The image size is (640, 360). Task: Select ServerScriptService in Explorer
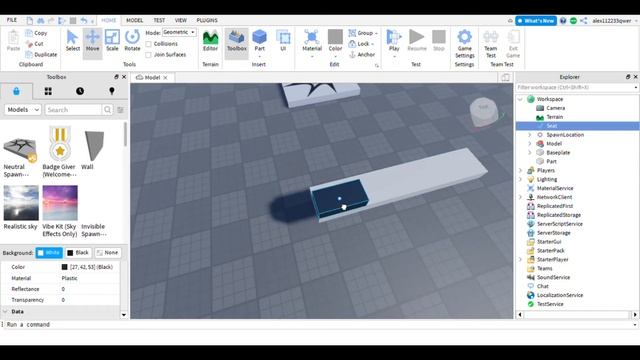560,224
